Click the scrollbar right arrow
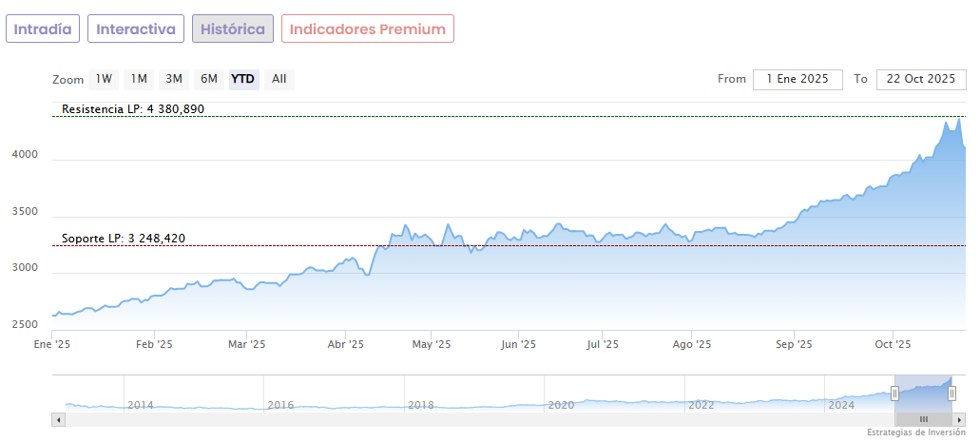Screen dimensions: 980x442 (959, 419)
